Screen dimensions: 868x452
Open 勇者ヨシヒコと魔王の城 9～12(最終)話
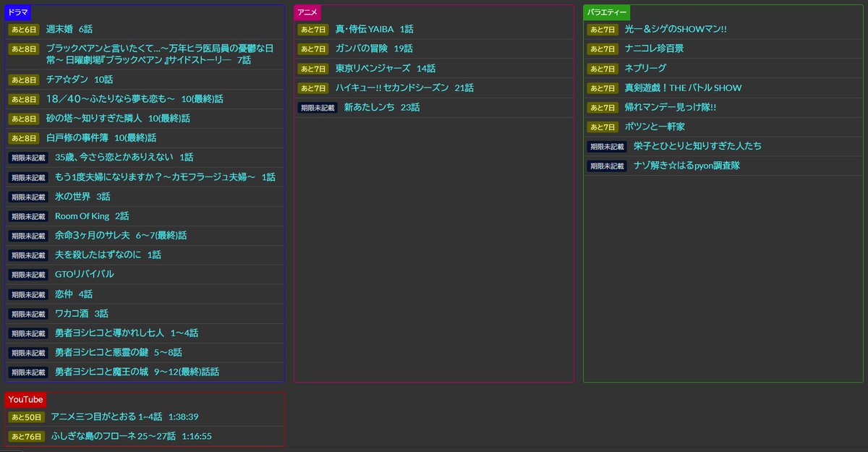(137, 372)
